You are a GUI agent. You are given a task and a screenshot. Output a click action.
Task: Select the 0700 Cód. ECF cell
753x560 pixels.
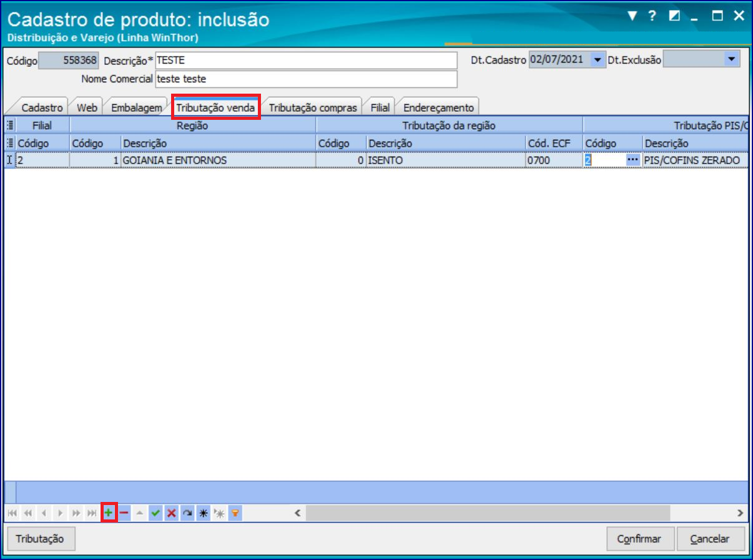tap(554, 160)
